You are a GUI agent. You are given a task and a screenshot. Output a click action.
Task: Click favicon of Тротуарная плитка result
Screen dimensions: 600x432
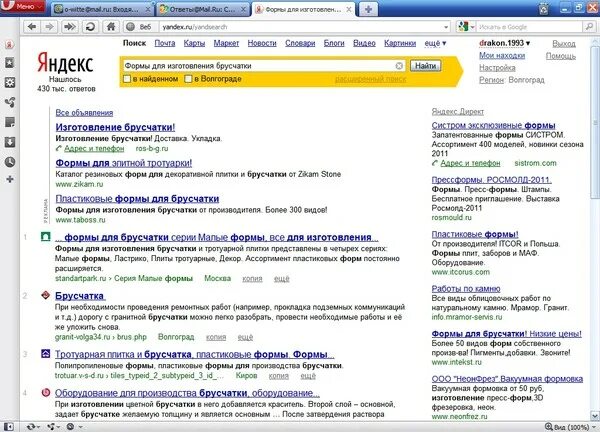click(46, 354)
